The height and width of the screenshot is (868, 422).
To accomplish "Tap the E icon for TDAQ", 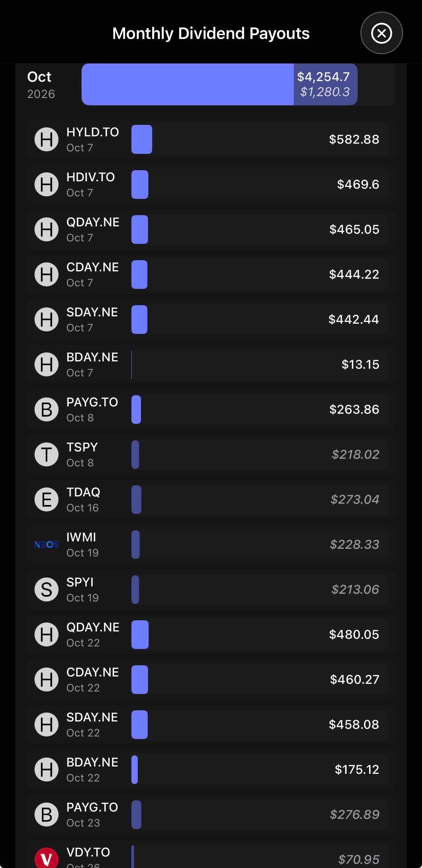I will [x=47, y=499].
